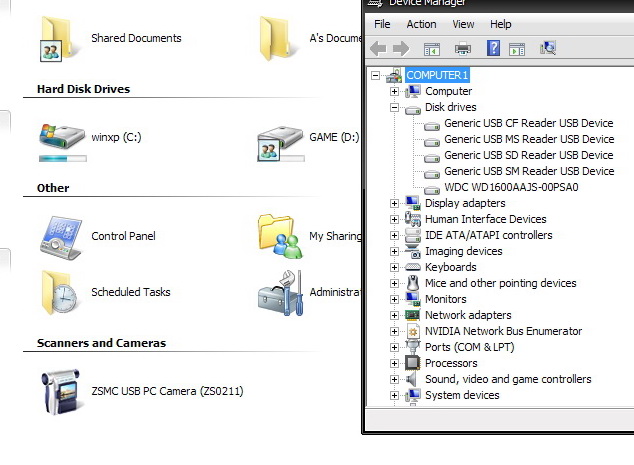The width and height of the screenshot is (634, 465).
Task: Open the Help menu
Action: point(501,24)
